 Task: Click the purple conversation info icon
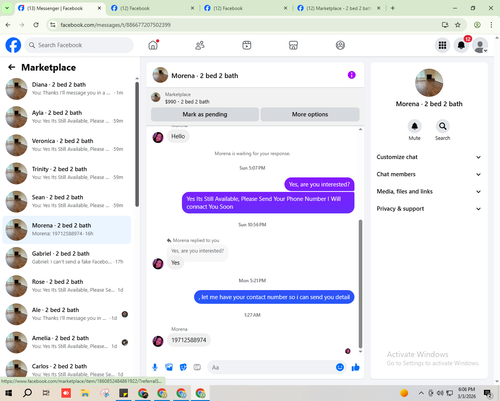click(352, 75)
